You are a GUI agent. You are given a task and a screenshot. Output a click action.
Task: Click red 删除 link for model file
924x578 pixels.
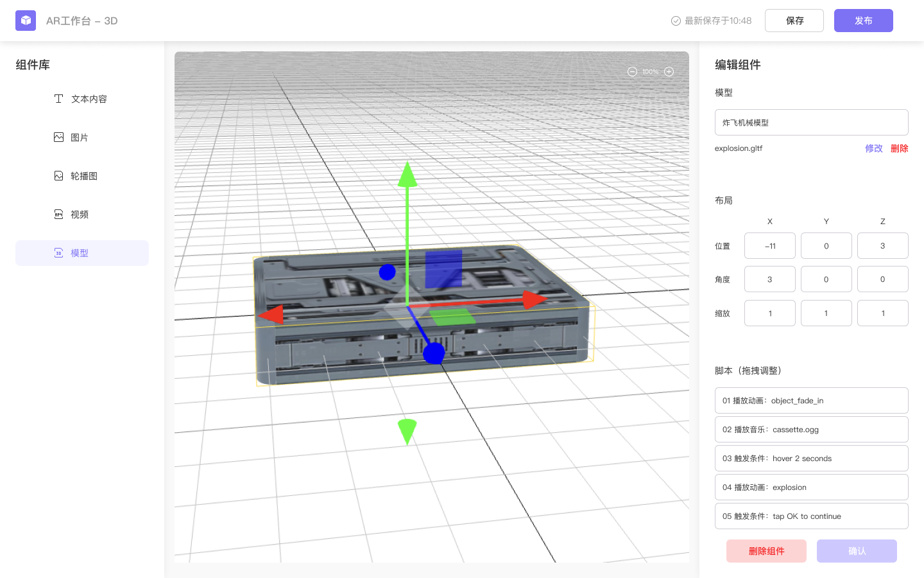coord(900,148)
